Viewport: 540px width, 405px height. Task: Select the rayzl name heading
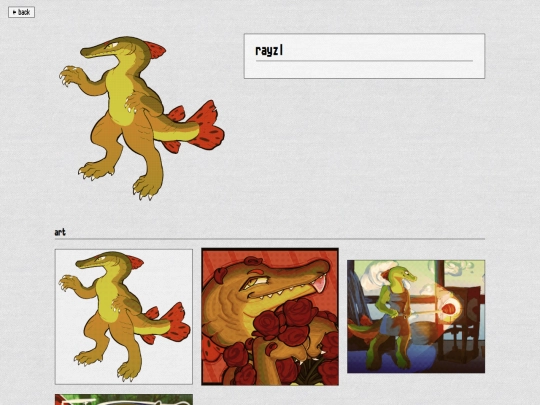(x=269, y=51)
